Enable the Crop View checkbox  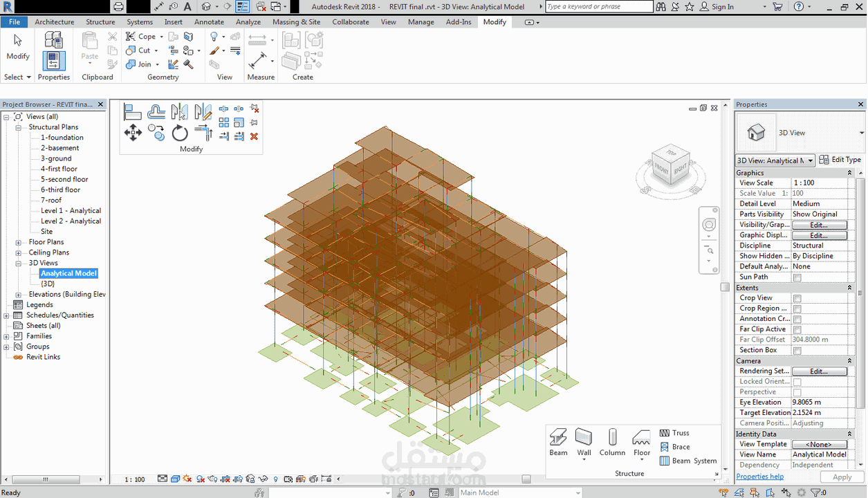(x=797, y=298)
